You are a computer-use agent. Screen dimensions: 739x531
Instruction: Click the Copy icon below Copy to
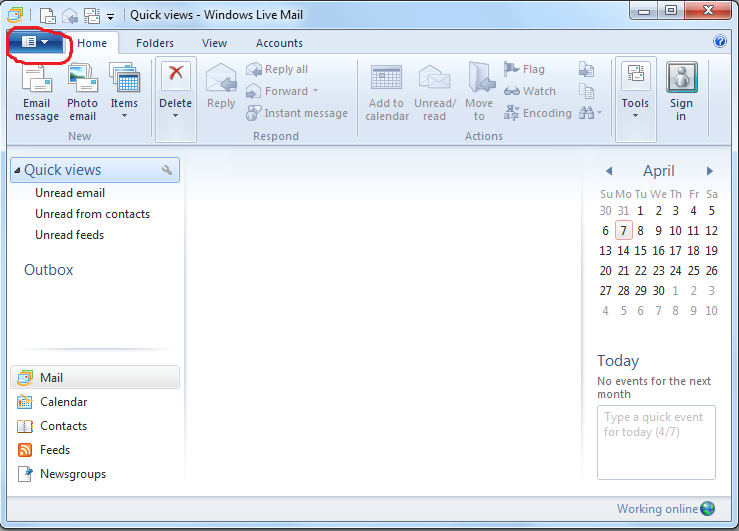point(586,91)
